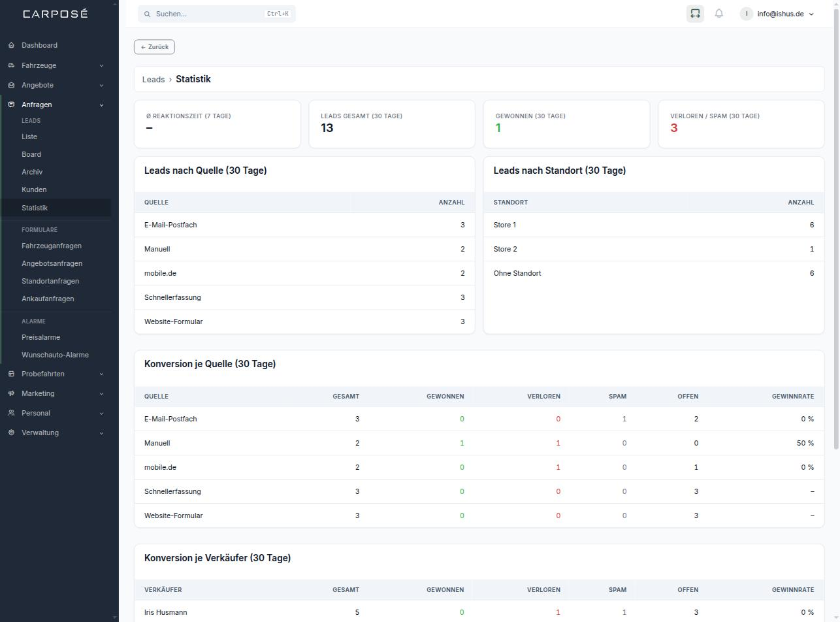Expand the Probefahrten menu chevron
840x622 pixels.
click(101, 374)
